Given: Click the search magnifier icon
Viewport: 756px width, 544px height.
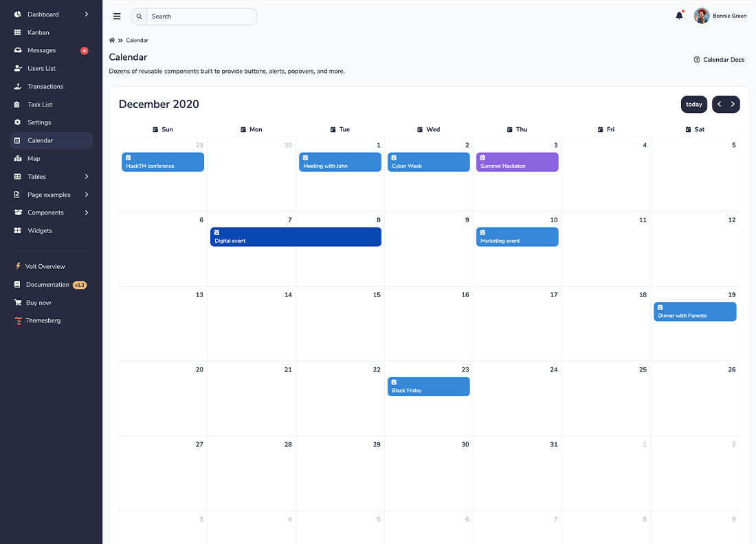Looking at the screenshot, I should (139, 17).
